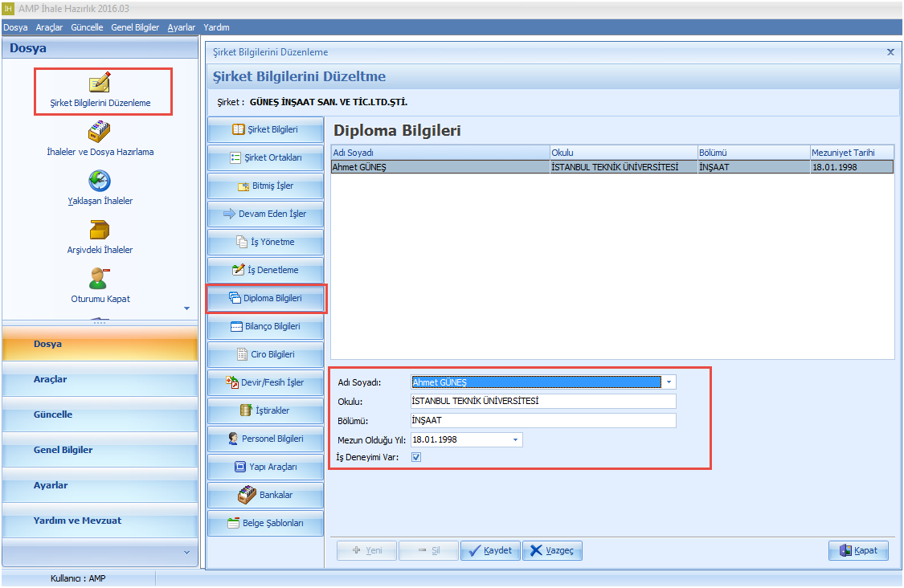Expand Dosya panel scroll-down arrow
Screen dimensions: 904x588
point(187,308)
